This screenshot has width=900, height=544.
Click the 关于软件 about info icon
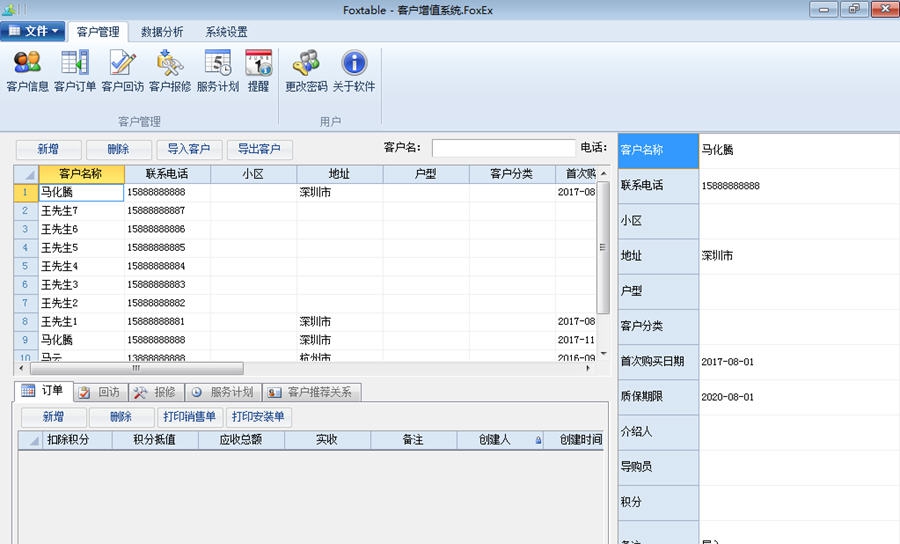pyautogui.click(x=354, y=70)
